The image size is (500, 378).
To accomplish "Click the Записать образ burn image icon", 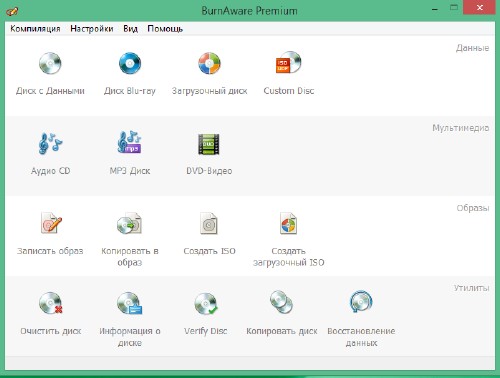I will pos(51,223).
